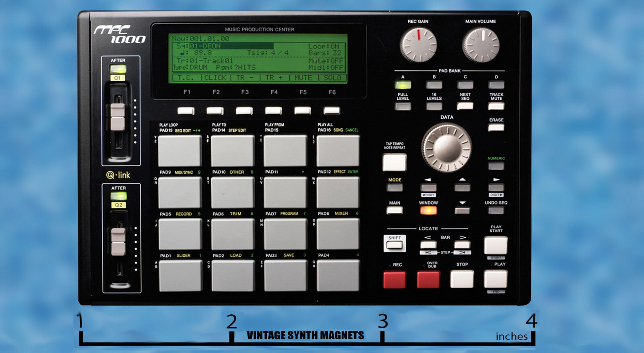This screenshot has width=644, height=353.
Task: Push the F1 function key
Action: [186, 110]
